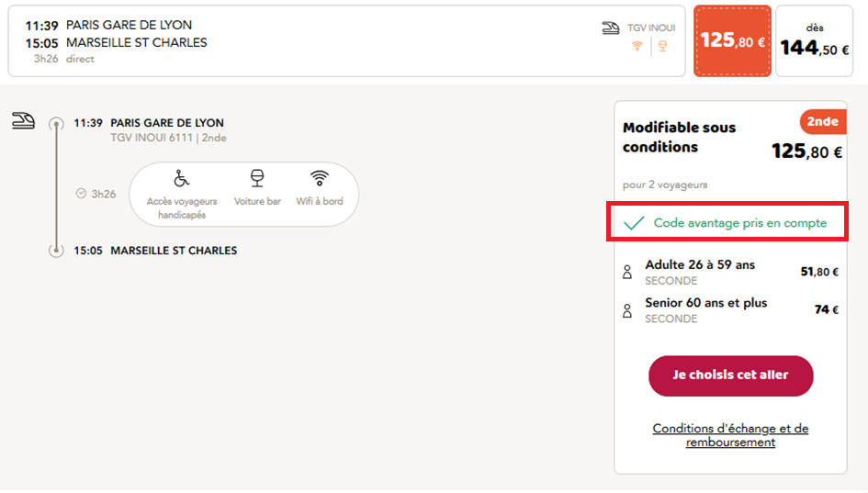This screenshot has height=493, width=868.
Task: Click the green checkmark beside Code avantage
Action: point(634,223)
